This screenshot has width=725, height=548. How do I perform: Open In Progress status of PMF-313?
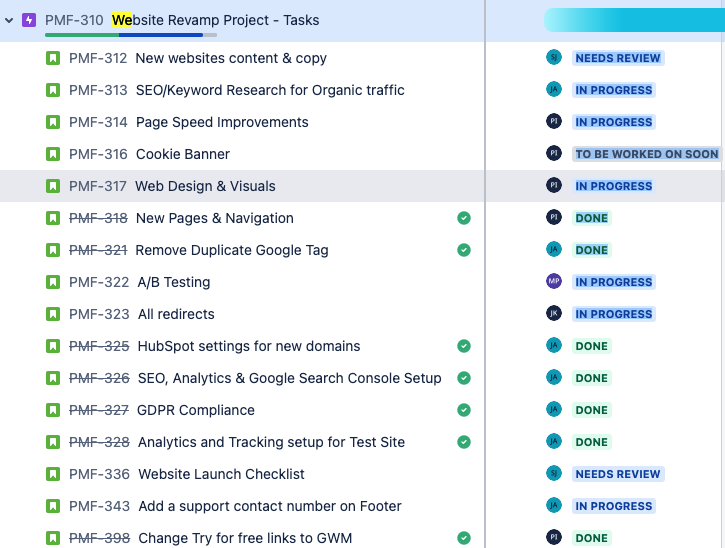coord(614,90)
